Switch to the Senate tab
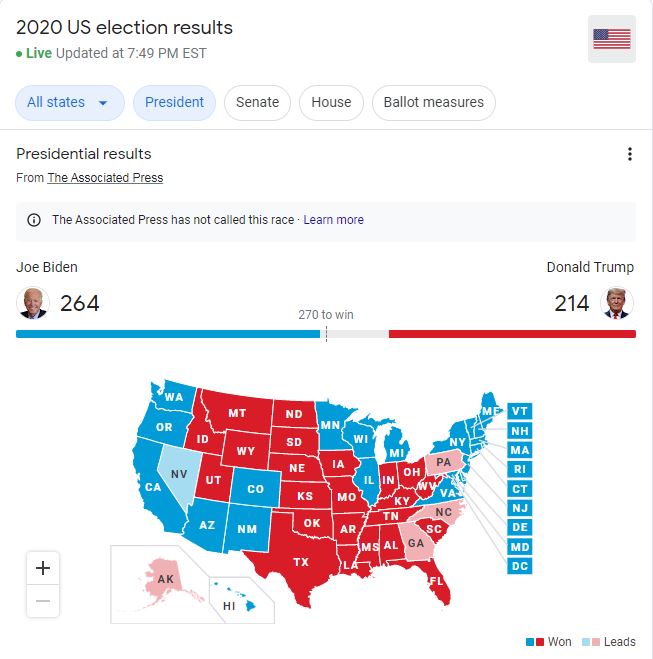The height and width of the screenshot is (659, 653). tap(257, 102)
